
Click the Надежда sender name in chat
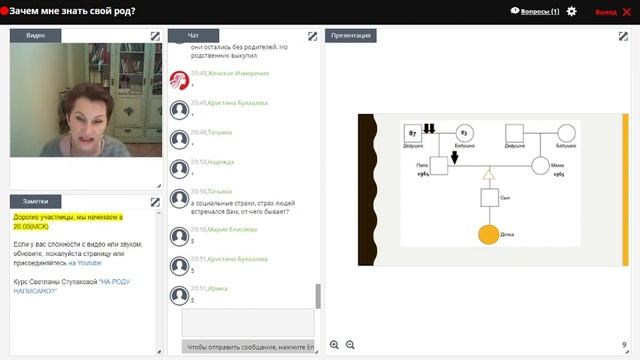(x=221, y=162)
